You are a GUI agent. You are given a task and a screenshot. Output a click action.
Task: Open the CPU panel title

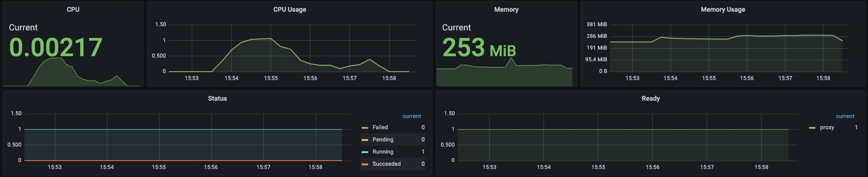(x=73, y=9)
